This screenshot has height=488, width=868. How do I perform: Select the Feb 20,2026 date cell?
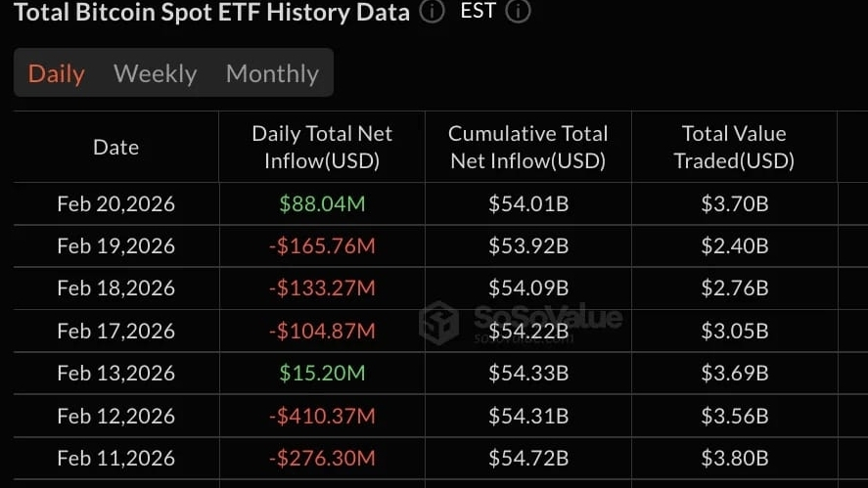[115, 204]
